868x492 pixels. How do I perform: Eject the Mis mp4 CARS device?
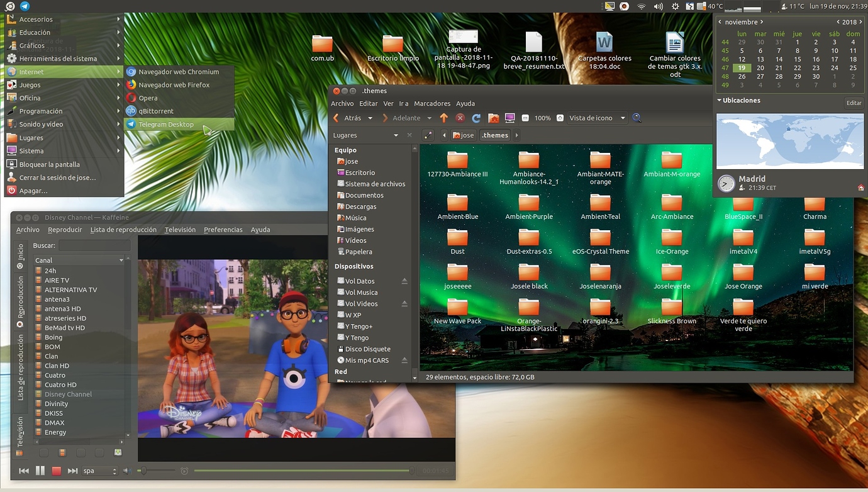point(404,361)
